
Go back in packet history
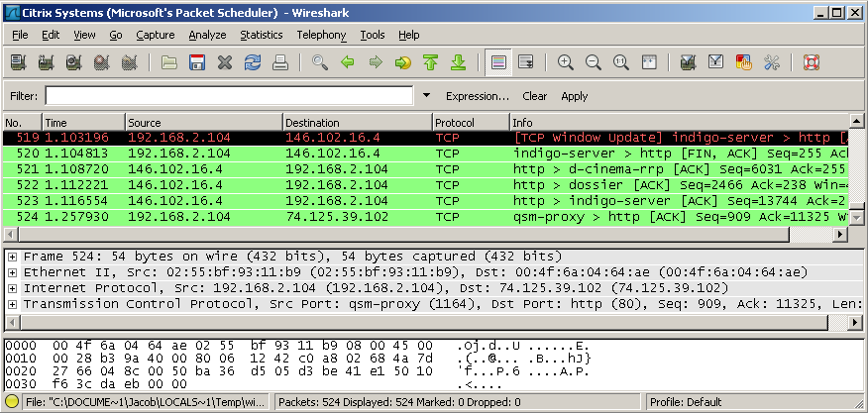[x=348, y=62]
